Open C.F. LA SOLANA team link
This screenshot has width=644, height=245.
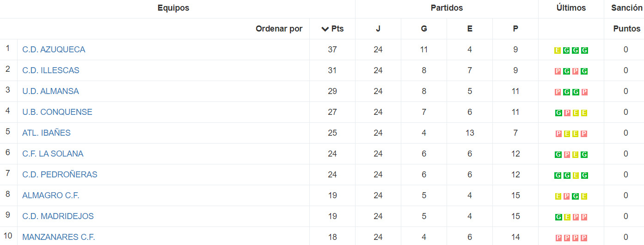tap(53, 154)
